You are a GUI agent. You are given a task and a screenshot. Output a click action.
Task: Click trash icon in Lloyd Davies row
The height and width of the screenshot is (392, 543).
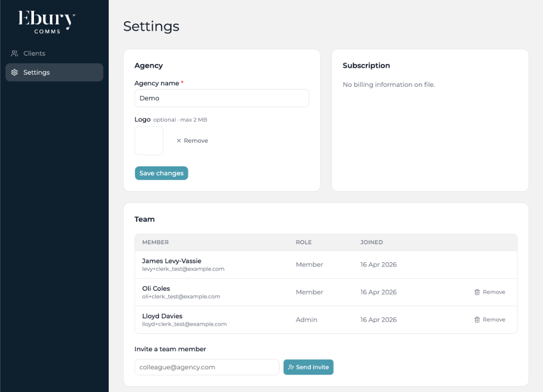coord(477,319)
